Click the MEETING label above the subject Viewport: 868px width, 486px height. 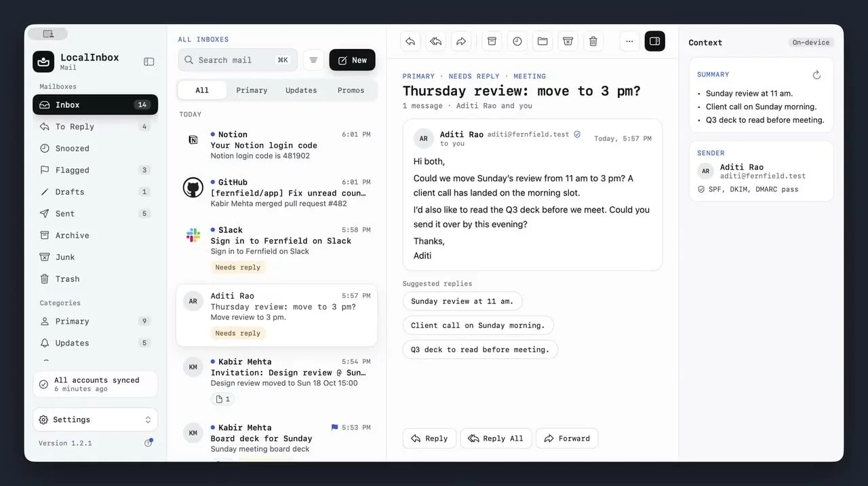pos(530,76)
